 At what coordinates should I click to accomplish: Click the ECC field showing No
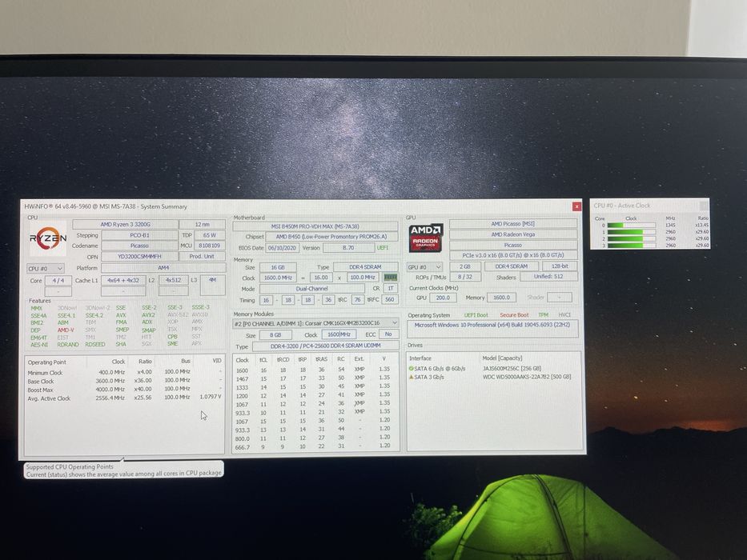pos(389,334)
